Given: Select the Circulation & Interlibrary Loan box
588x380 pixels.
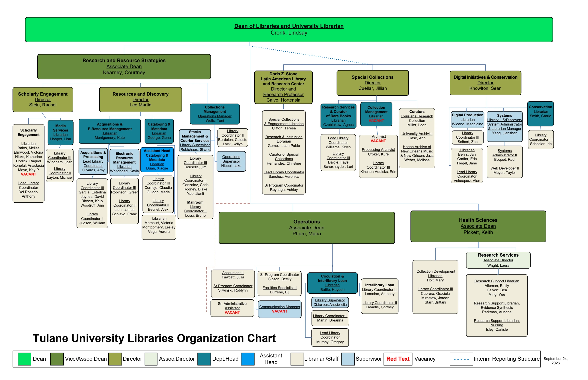Looking at the screenshot, I should tap(332, 283).
